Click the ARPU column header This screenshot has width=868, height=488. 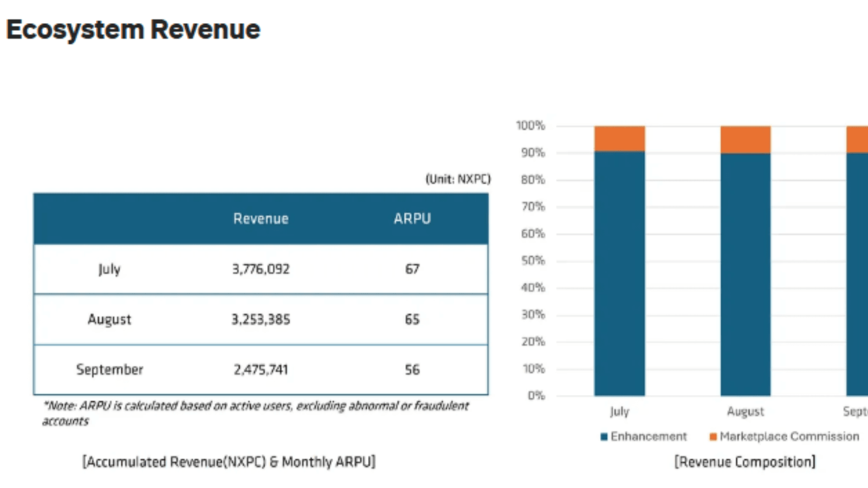point(412,219)
